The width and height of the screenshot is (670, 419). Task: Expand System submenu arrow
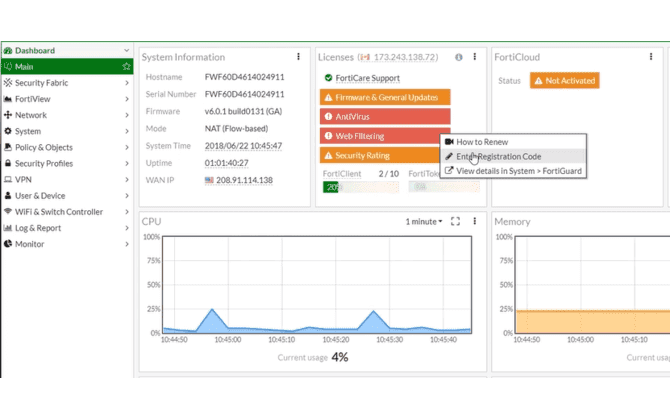tap(127, 131)
